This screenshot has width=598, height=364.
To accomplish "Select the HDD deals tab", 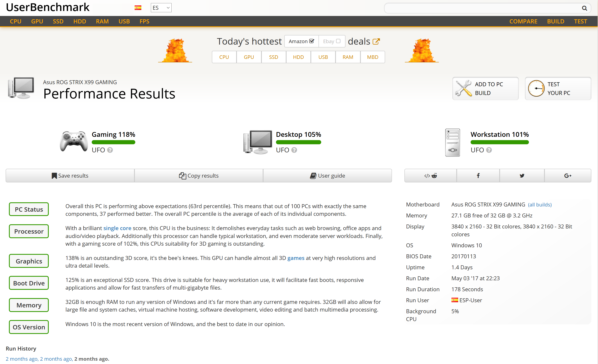I will 298,57.
